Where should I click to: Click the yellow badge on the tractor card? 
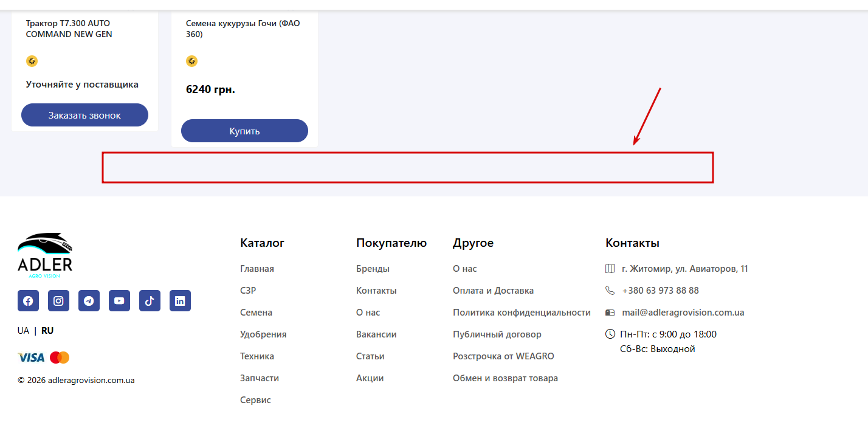pos(32,61)
